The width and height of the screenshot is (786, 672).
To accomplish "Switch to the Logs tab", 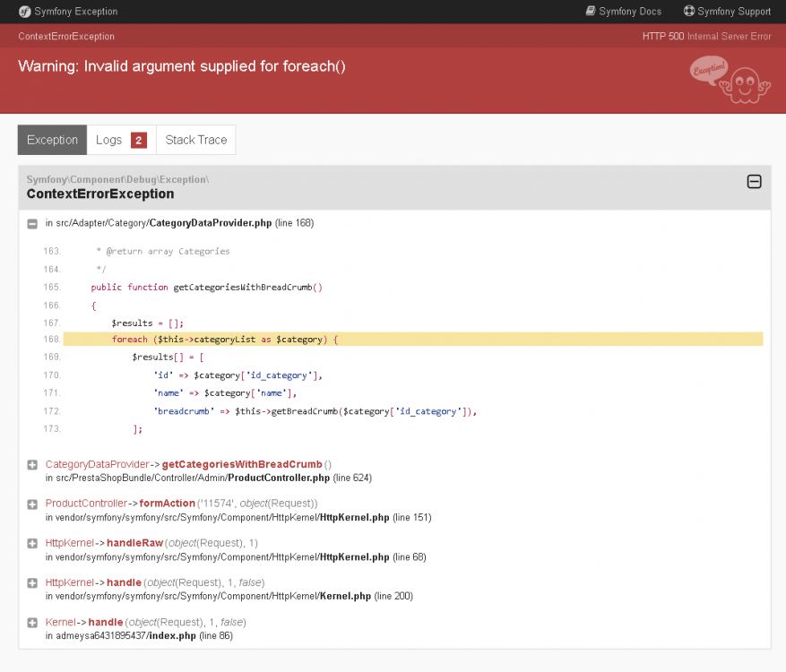I will 108,140.
